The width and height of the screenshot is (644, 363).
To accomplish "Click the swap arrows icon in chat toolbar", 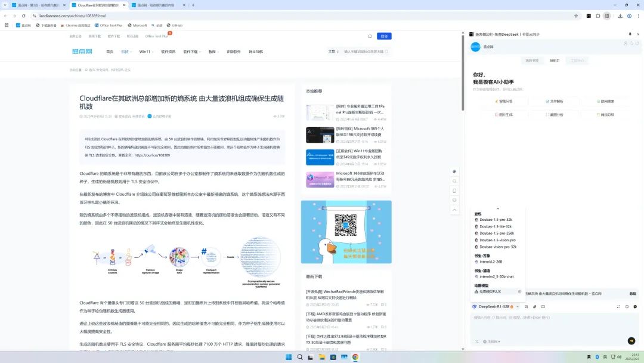I will pos(618,307).
